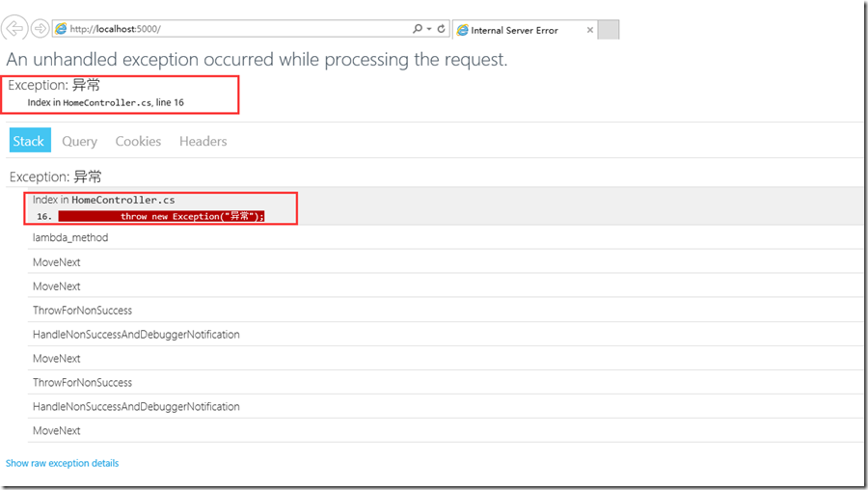Open the address bar dropdown arrow
This screenshot has height=490, width=868.
429,29
